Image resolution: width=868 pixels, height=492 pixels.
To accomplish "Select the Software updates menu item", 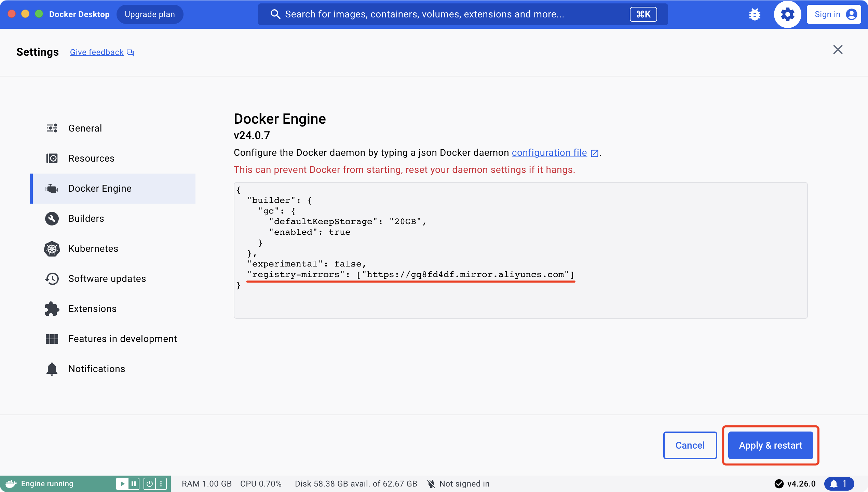I will tap(107, 278).
